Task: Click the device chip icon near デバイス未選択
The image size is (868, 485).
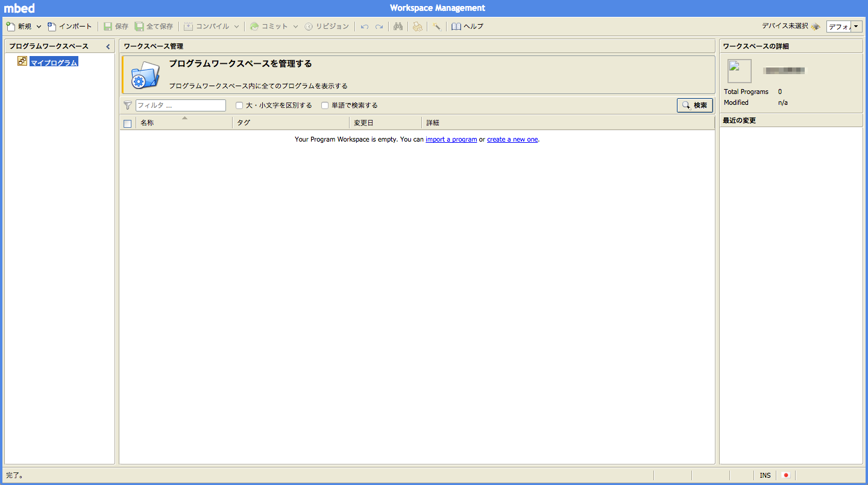Action: click(x=816, y=27)
